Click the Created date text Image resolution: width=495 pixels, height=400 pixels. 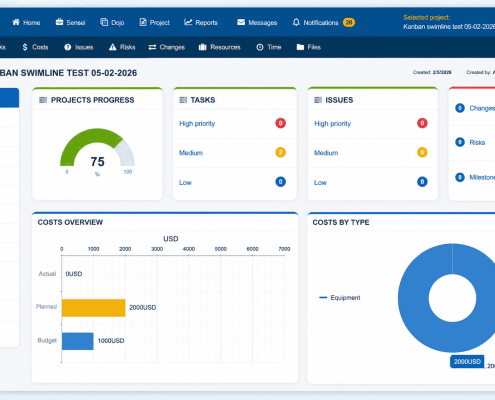432,72
